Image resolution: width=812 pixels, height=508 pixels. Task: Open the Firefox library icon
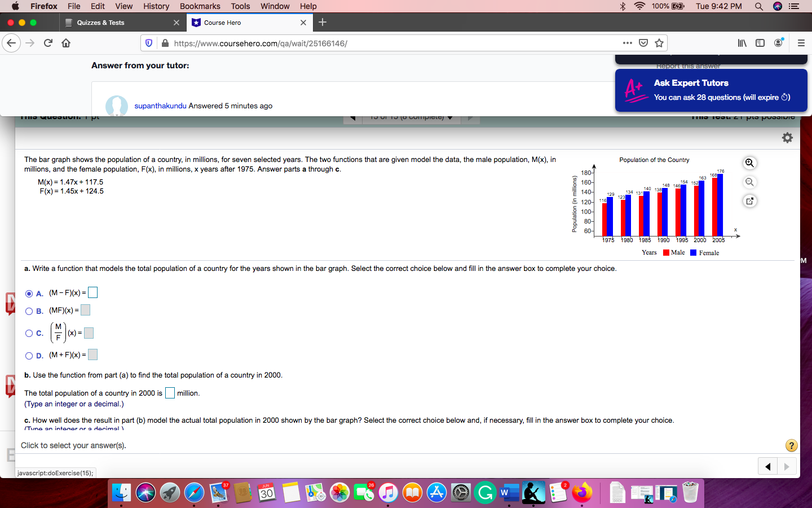pyautogui.click(x=743, y=42)
